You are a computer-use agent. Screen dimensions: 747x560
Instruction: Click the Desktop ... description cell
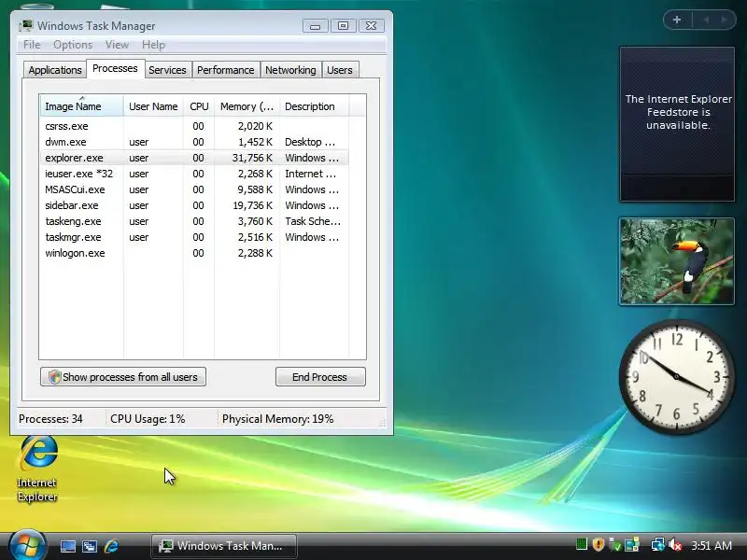[310, 142]
